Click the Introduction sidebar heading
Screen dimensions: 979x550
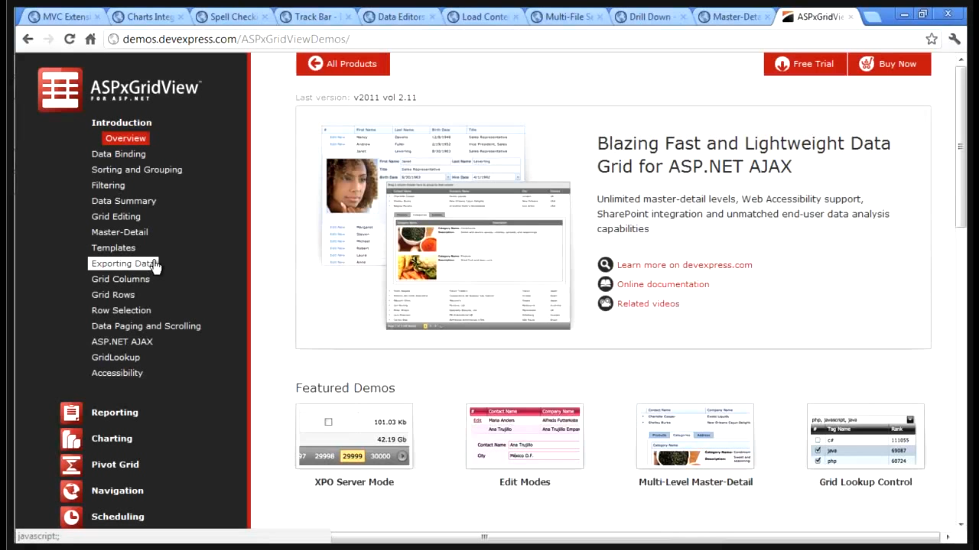click(122, 123)
